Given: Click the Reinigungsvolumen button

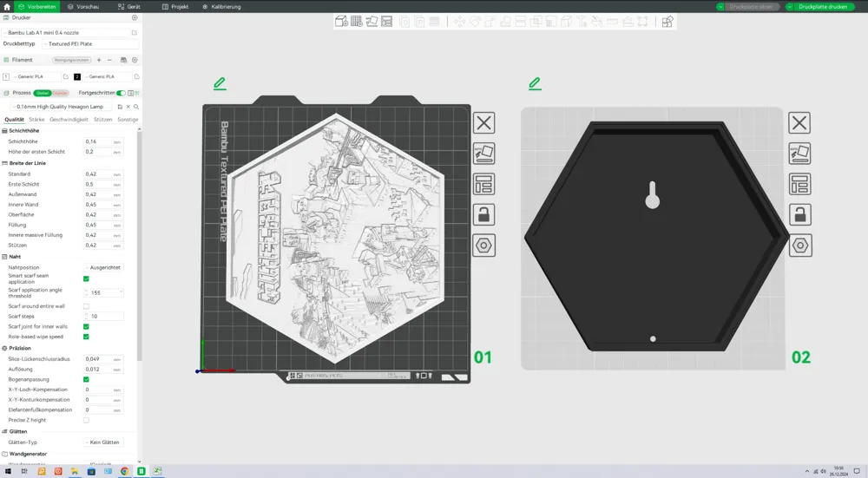Looking at the screenshot, I should 72,60.
